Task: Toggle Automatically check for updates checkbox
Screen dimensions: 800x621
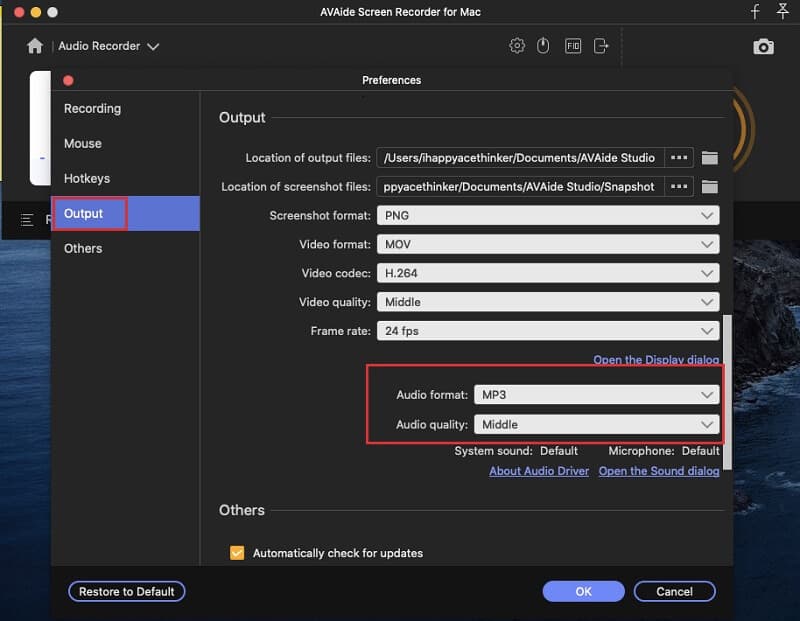Action: [237, 553]
